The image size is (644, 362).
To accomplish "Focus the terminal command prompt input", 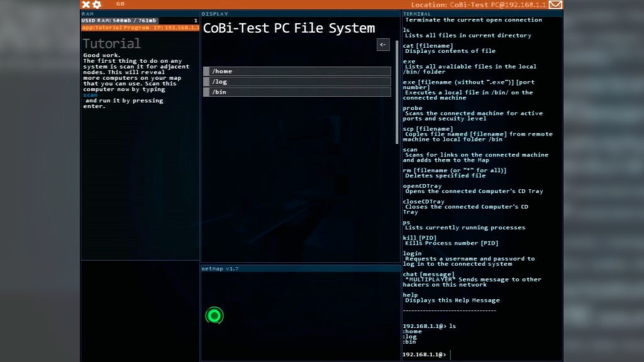I will (503, 355).
